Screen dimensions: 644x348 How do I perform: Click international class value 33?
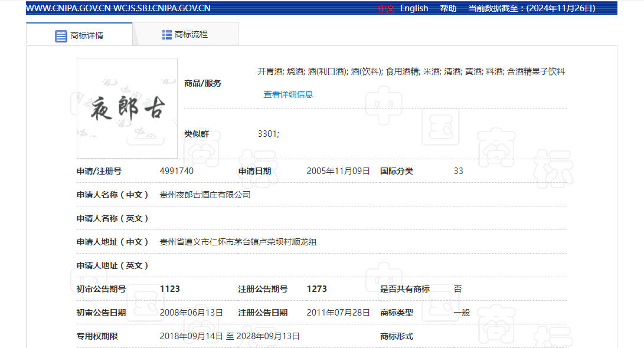tap(459, 171)
